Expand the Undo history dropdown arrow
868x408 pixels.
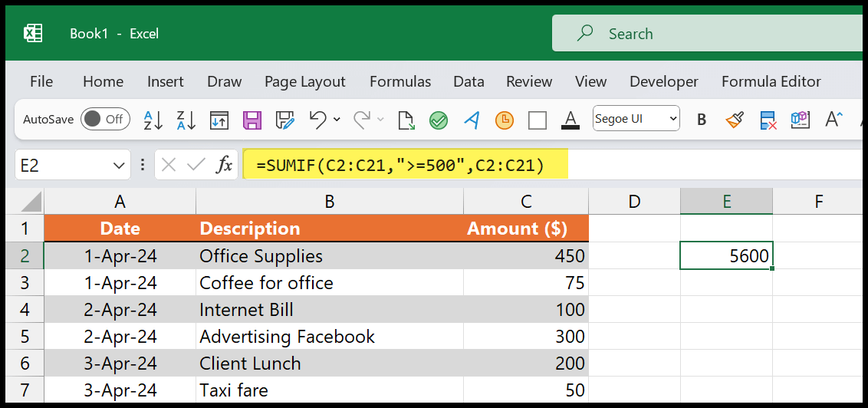click(337, 119)
